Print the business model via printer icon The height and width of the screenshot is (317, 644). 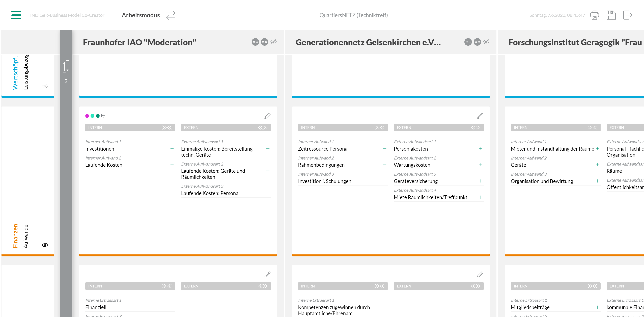click(x=595, y=15)
